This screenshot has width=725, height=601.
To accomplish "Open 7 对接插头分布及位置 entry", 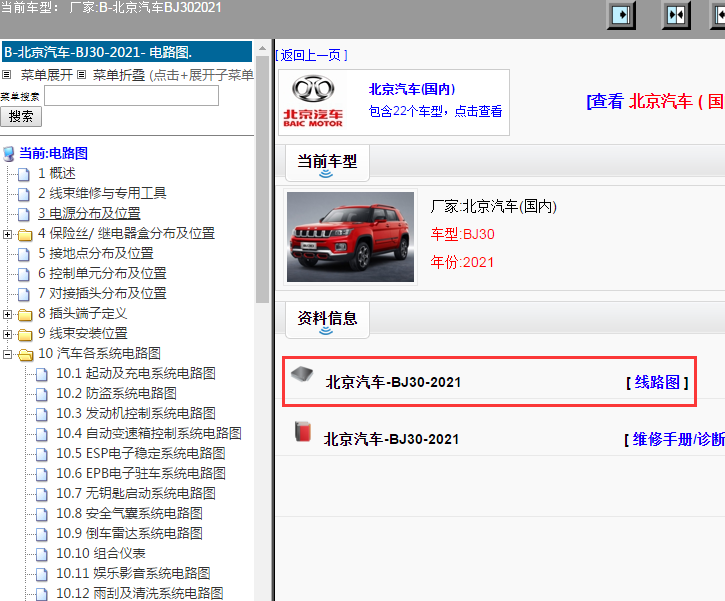I will [x=102, y=293].
